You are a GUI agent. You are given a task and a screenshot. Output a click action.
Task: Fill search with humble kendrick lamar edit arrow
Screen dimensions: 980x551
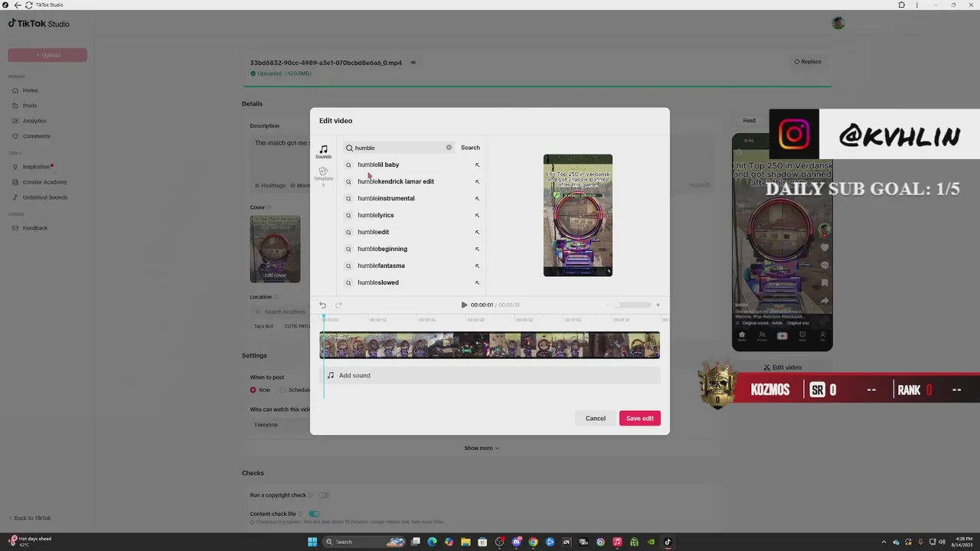click(x=477, y=181)
